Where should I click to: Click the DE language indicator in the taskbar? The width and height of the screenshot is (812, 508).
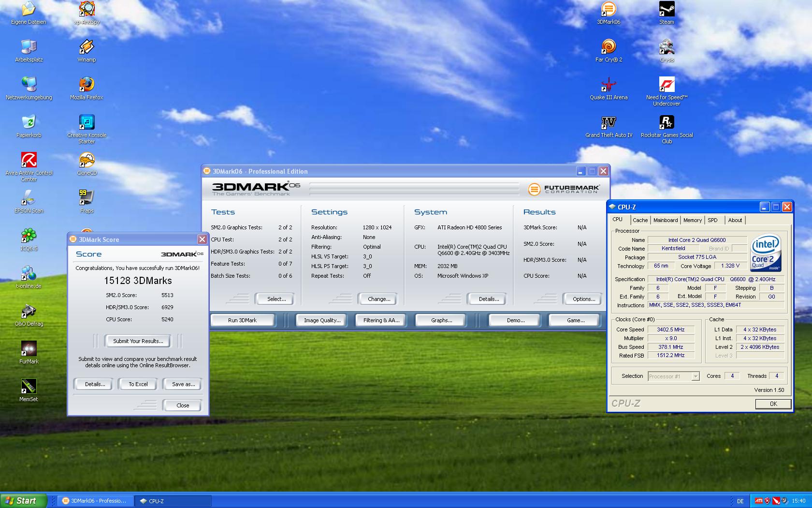(740, 501)
